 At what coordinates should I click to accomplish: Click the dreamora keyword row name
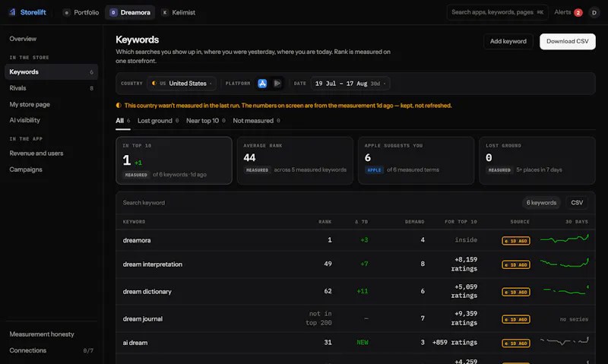click(x=137, y=240)
